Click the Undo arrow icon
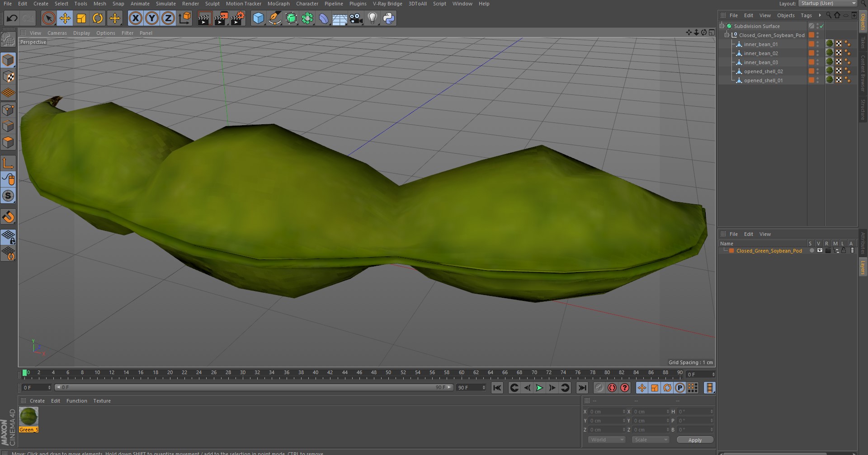The width and height of the screenshot is (868, 455). pyautogui.click(x=12, y=19)
